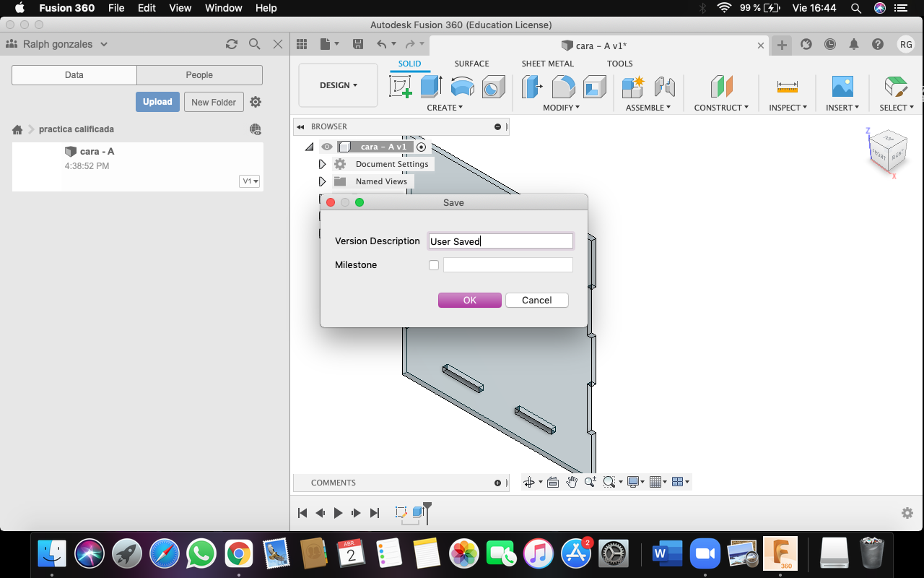
Task: Click the Select tool icon
Action: pos(896,87)
